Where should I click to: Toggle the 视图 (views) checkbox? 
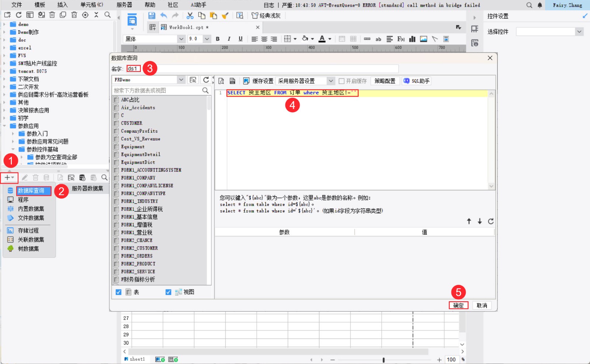pos(168,292)
